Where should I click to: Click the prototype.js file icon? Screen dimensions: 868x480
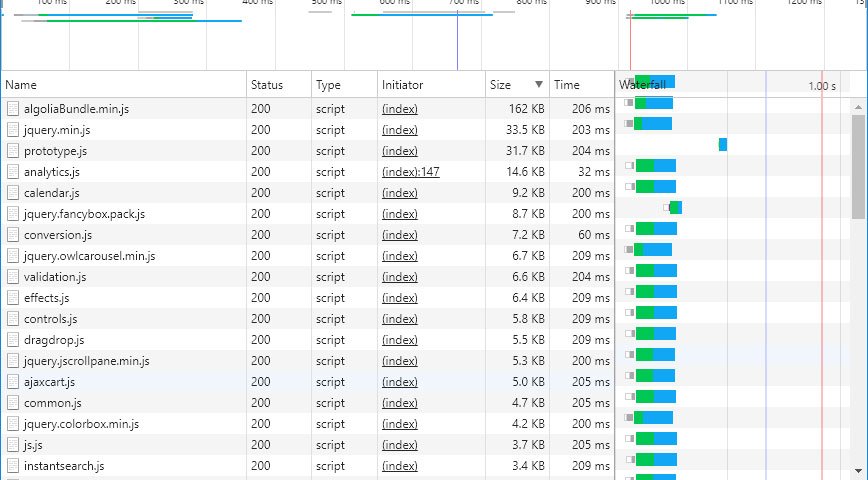point(13,151)
